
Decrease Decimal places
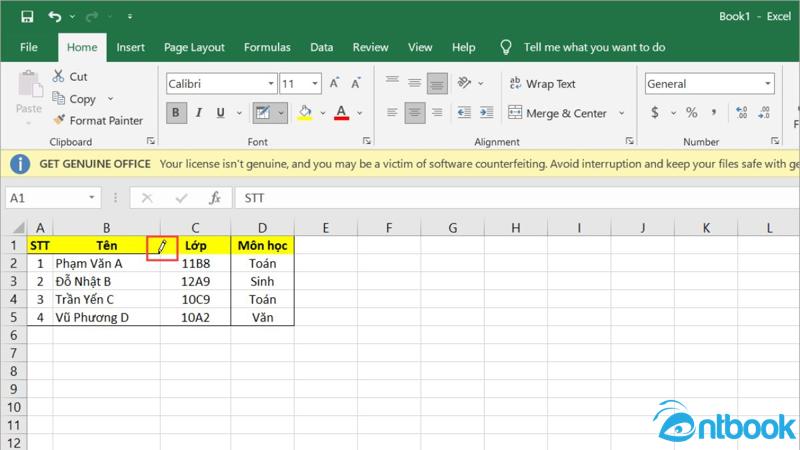pos(764,113)
